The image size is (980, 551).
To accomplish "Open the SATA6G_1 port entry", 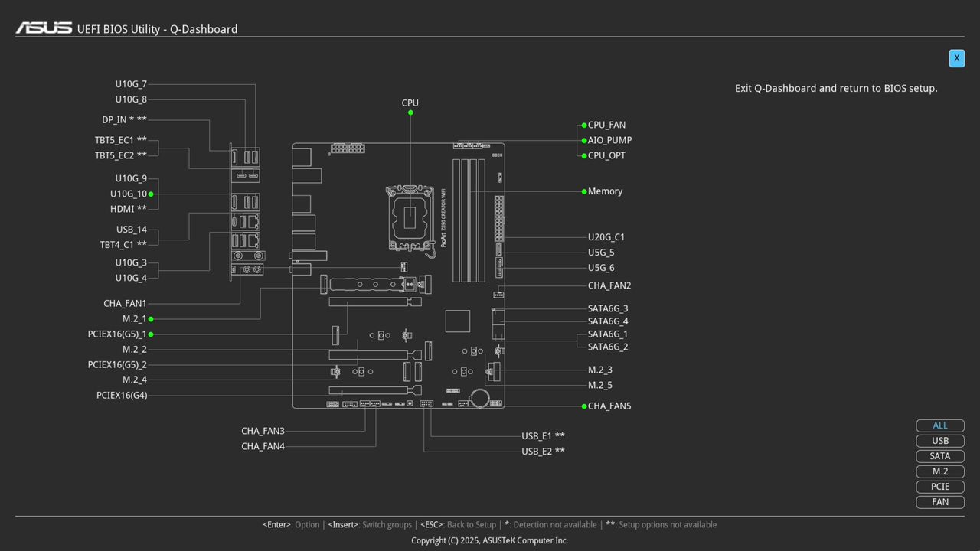I will 608,334.
